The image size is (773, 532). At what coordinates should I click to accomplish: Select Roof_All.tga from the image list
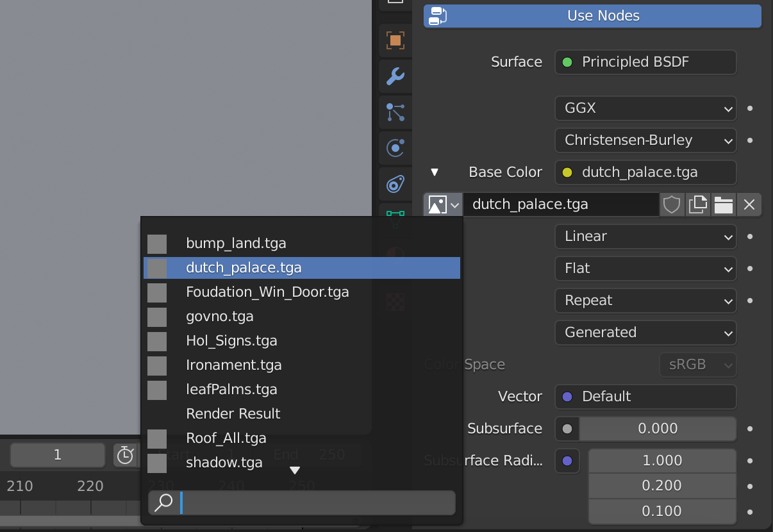(226, 438)
